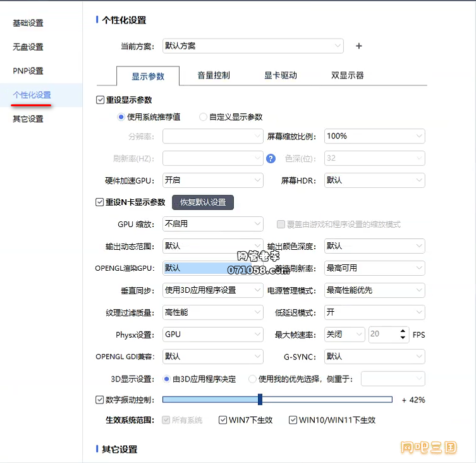Open 电源管理模式 dropdown

point(374,290)
